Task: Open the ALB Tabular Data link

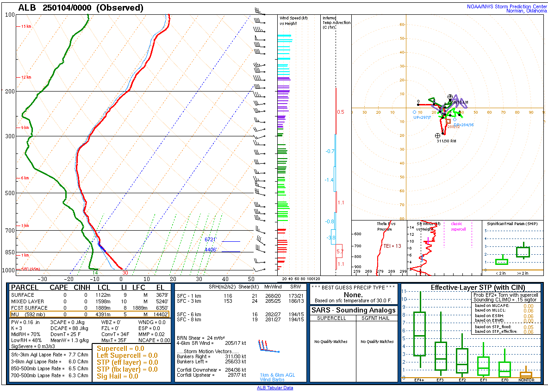Action: 275,388
